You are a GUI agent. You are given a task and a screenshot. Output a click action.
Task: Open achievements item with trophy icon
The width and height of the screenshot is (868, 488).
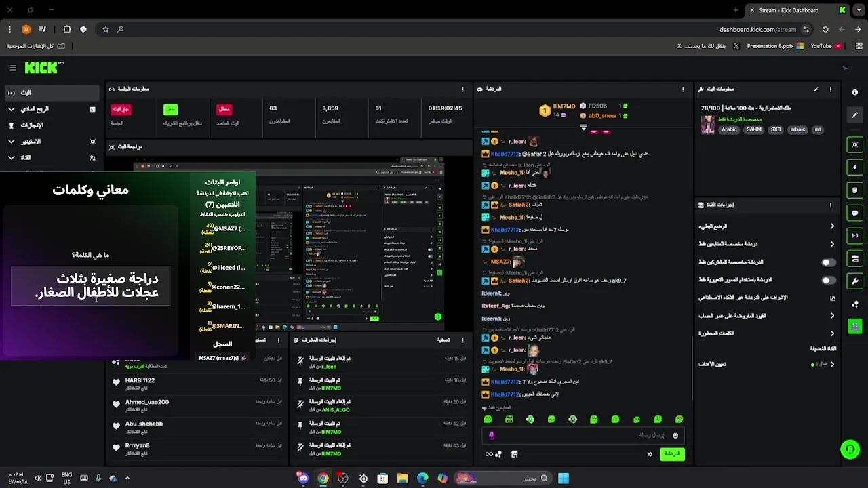[x=52, y=125]
